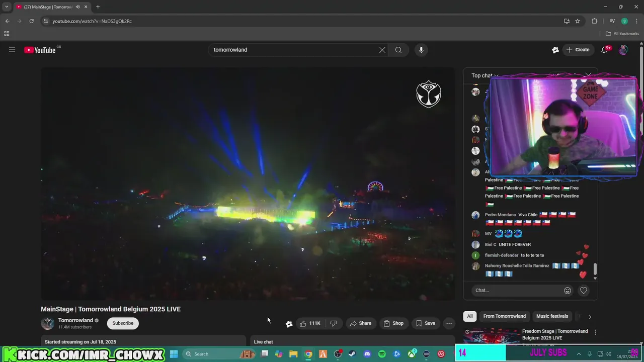This screenshot has width=644, height=362.
Task: Open Spotify from the taskbar
Action: pyautogui.click(x=382, y=354)
